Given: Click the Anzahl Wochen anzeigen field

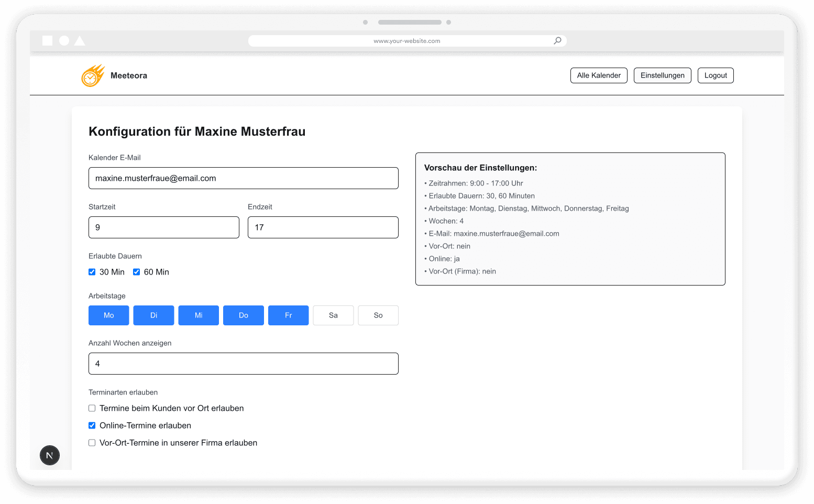Looking at the screenshot, I should tap(243, 364).
